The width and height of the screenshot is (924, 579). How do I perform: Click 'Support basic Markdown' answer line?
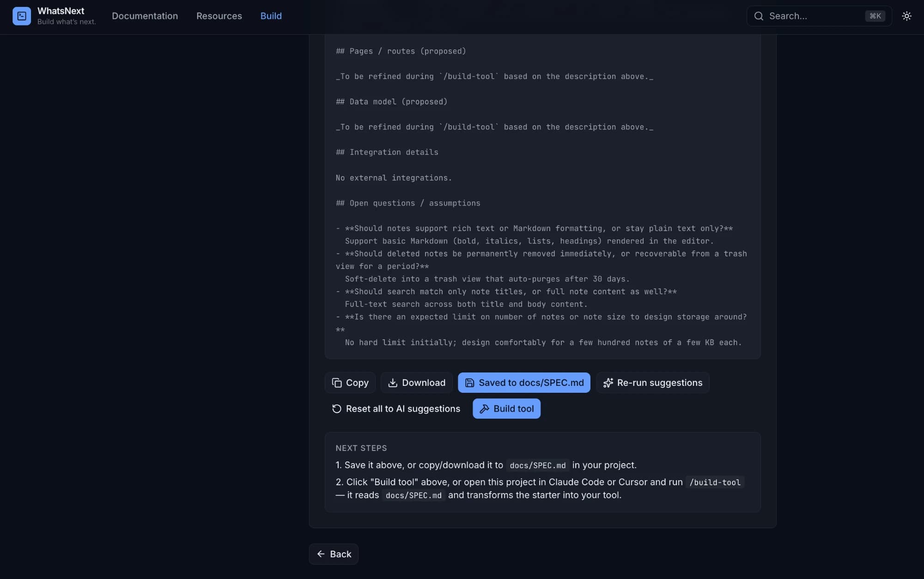coord(529,241)
